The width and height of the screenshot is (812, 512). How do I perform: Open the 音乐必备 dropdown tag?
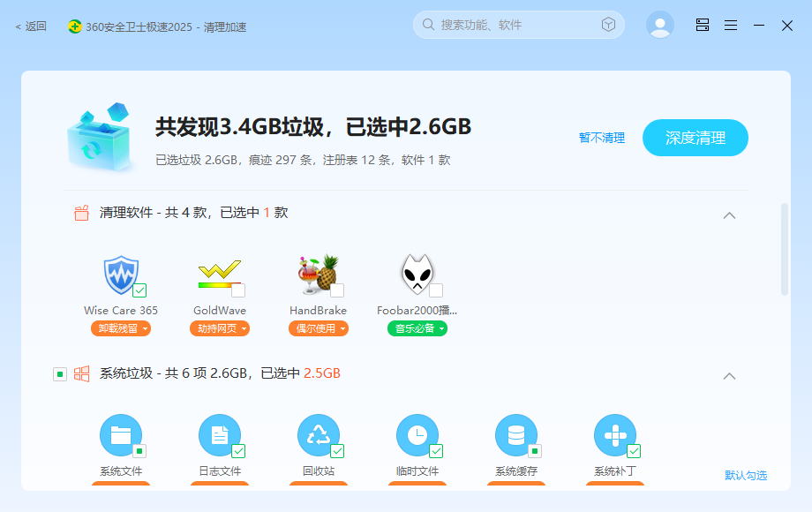pyautogui.click(x=417, y=328)
